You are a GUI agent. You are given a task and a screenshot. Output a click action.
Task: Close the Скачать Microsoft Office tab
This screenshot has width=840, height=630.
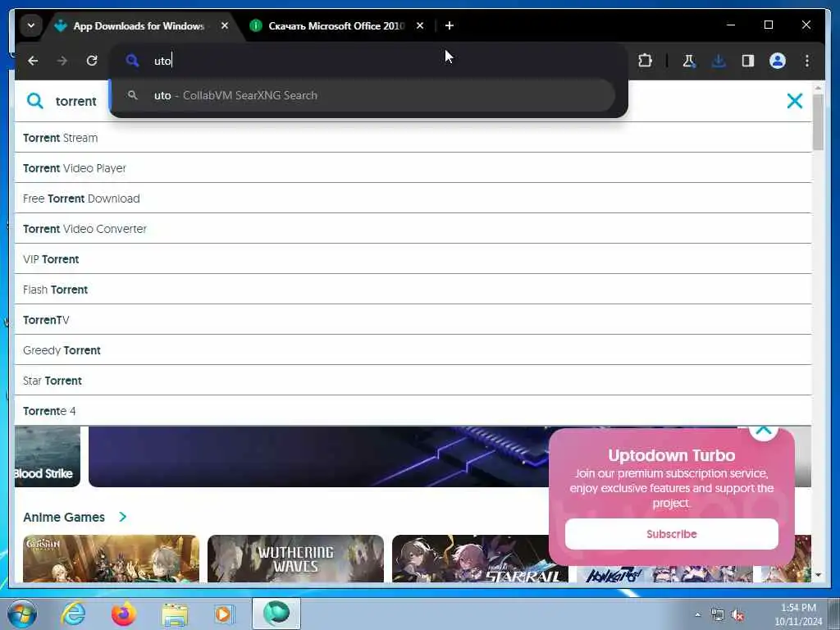point(420,25)
